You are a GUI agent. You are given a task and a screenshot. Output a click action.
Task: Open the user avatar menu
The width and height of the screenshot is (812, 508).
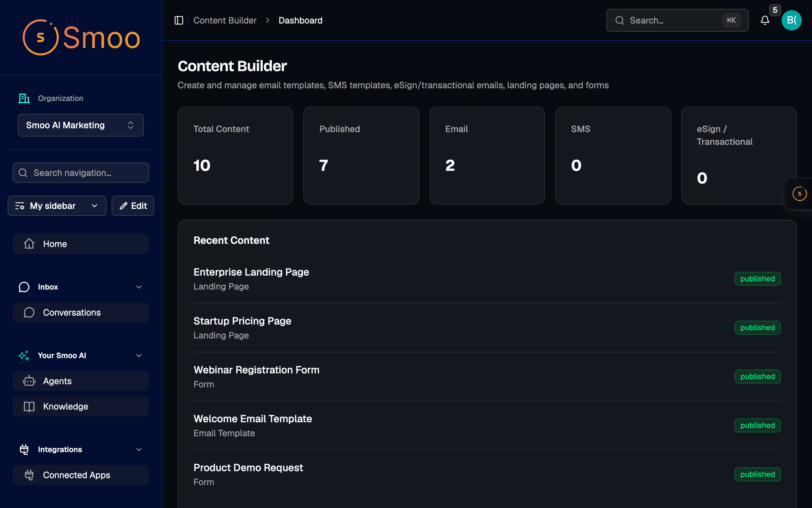point(791,21)
